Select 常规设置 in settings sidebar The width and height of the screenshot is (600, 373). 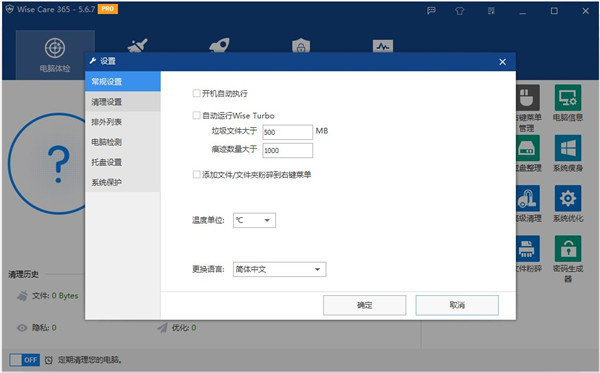[x=123, y=81]
